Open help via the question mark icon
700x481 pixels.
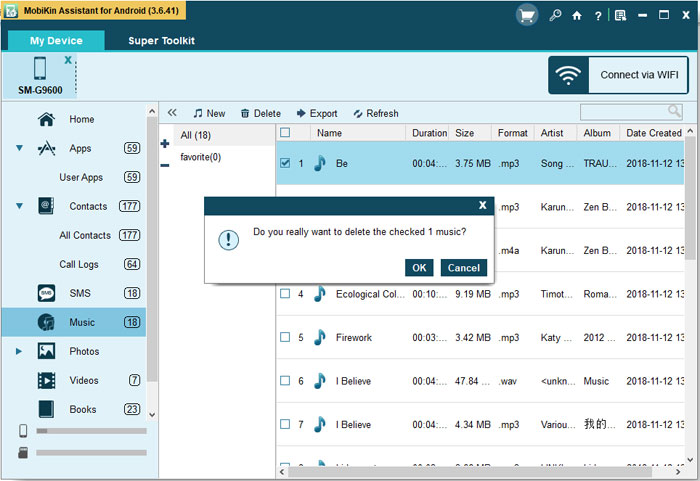point(598,16)
